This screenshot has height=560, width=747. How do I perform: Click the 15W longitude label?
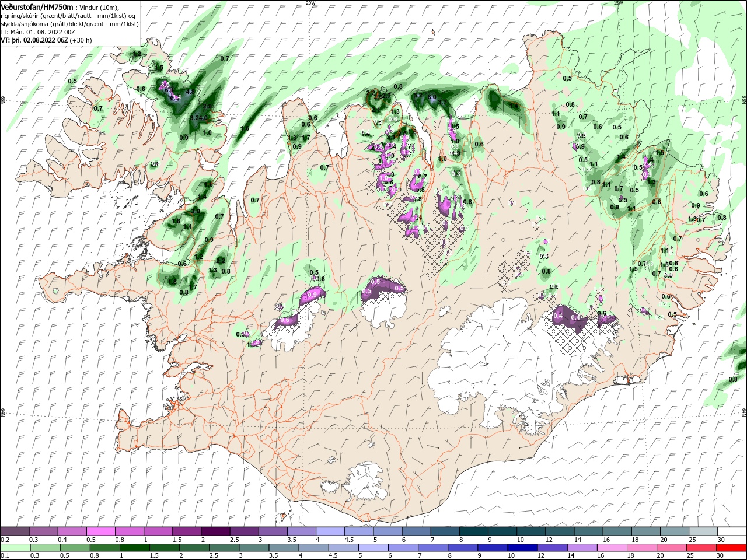[x=618, y=2]
